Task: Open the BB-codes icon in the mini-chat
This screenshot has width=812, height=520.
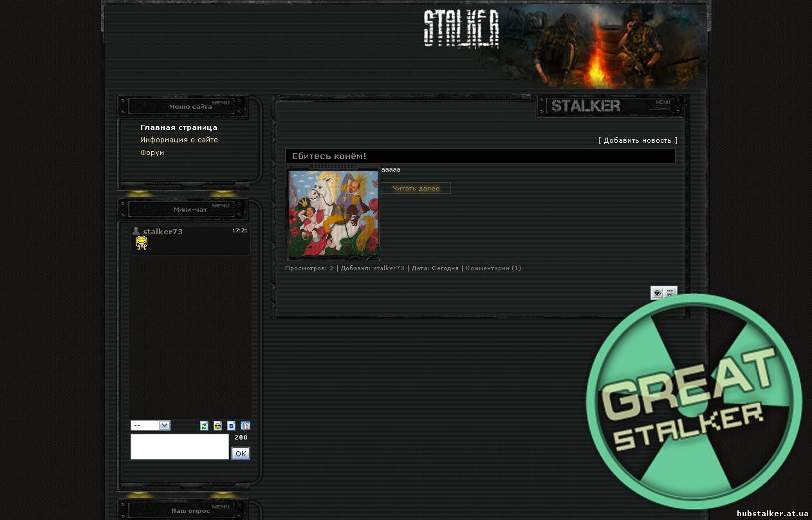Action: coord(232,426)
